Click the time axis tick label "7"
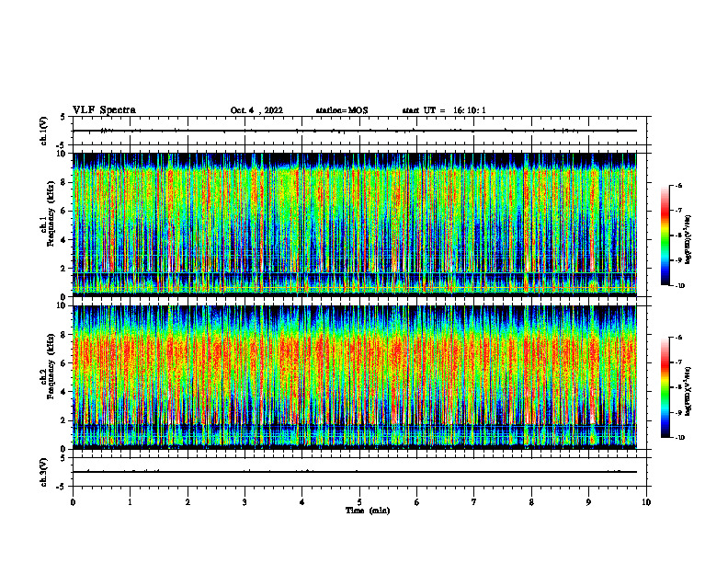Image resolution: width=728 pixels, height=563 pixels. click(474, 502)
